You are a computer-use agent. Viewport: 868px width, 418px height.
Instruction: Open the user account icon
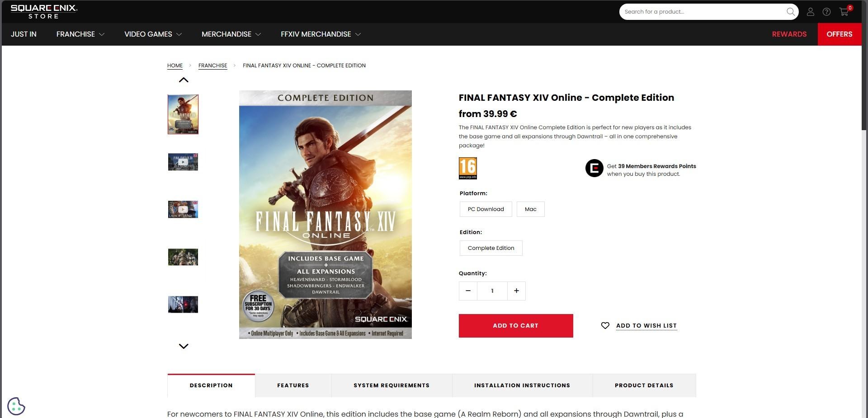tap(810, 12)
